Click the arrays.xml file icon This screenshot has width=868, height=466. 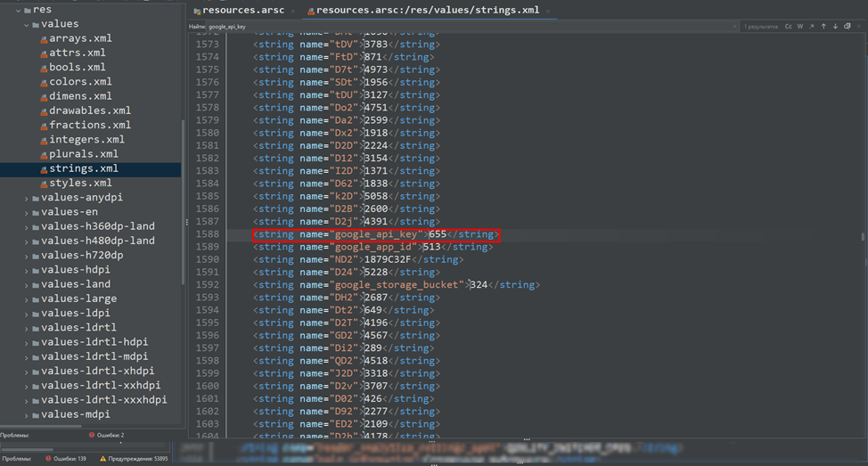43,38
